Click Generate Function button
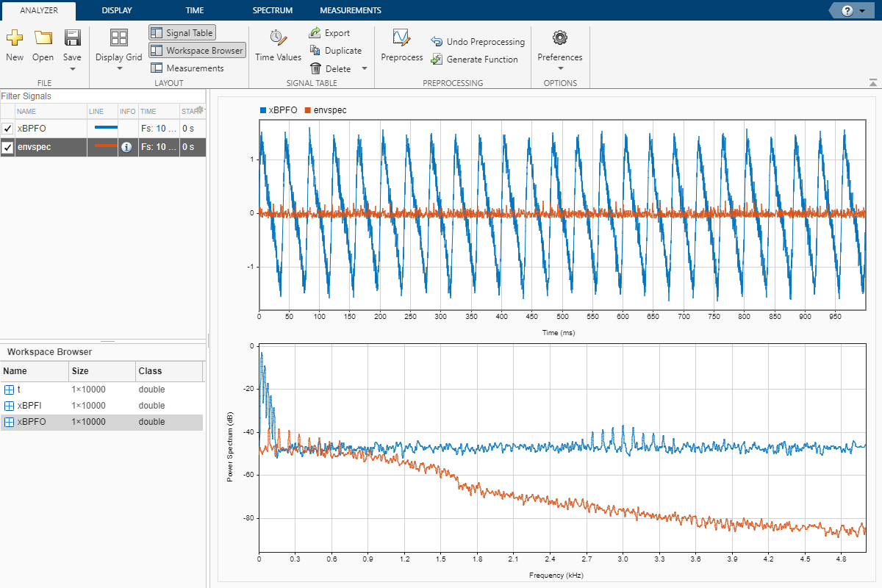882x588 pixels. pos(474,60)
